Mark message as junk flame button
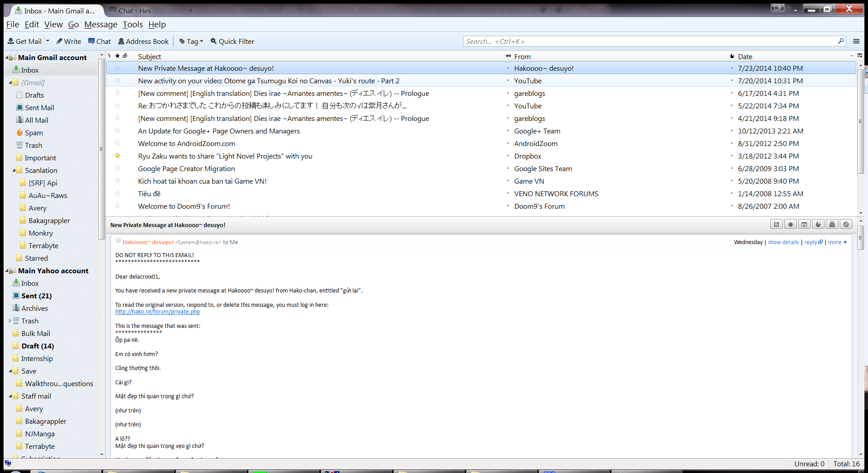Screen dimensions: 868x473 pos(818,224)
